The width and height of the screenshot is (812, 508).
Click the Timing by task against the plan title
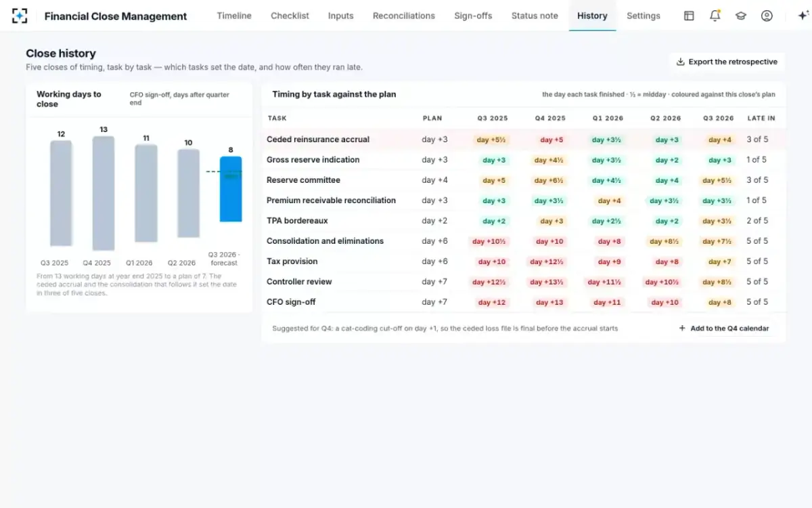334,94
